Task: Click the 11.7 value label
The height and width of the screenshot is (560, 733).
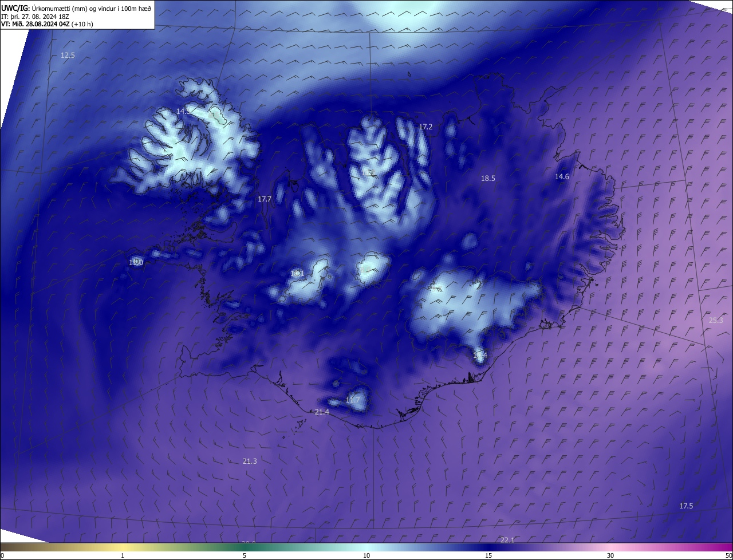Action: (x=353, y=400)
